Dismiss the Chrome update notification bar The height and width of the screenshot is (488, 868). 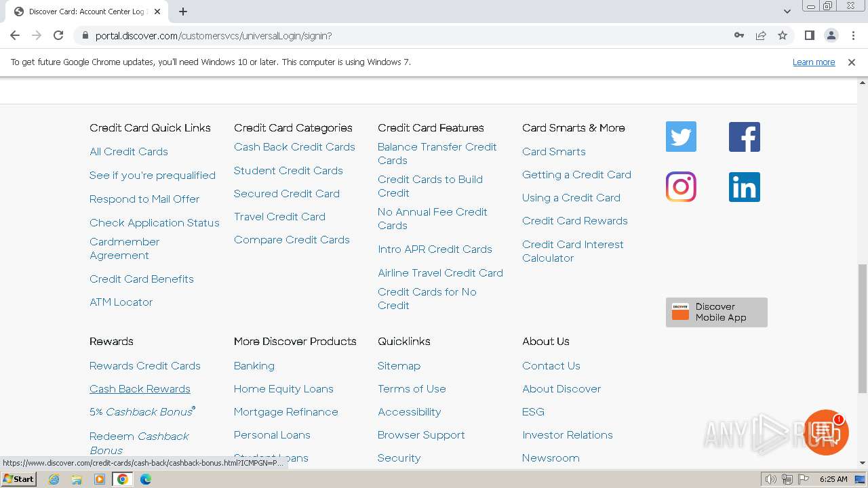click(x=852, y=62)
